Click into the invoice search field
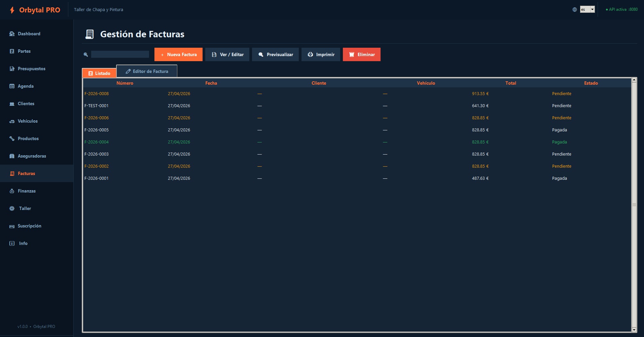The image size is (644, 337). 120,54
